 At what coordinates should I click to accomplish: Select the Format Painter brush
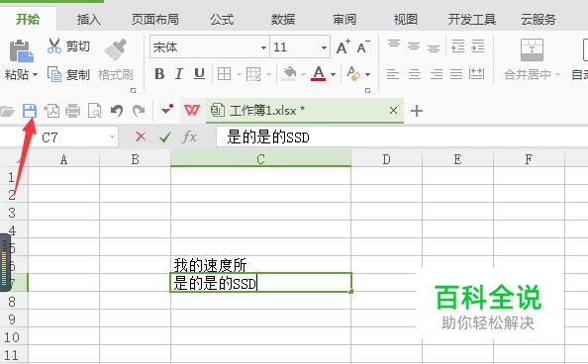coord(115,49)
